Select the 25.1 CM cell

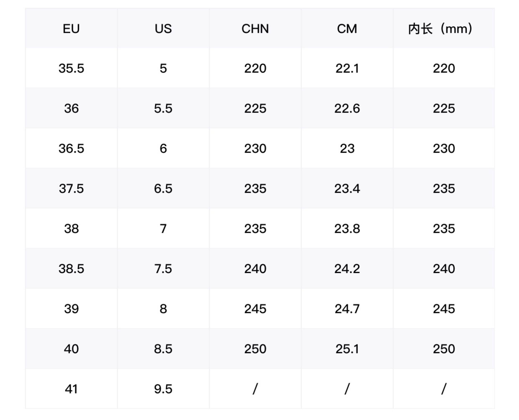click(x=347, y=349)
